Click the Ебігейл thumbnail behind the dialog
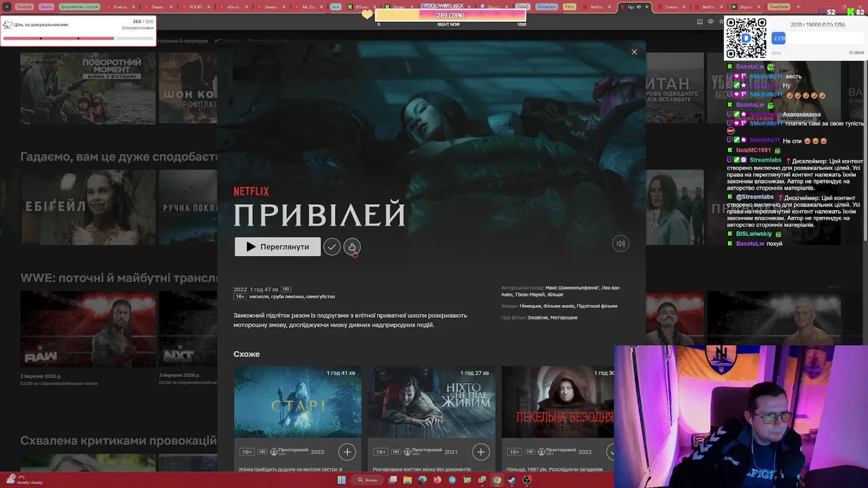 (x=87, y=207)
